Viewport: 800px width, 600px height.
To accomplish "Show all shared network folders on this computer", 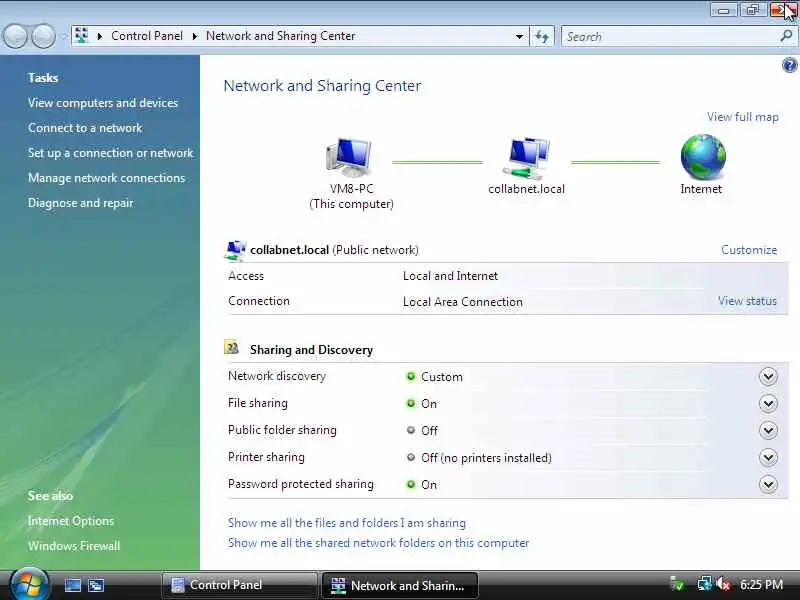I will coord(379,543).
